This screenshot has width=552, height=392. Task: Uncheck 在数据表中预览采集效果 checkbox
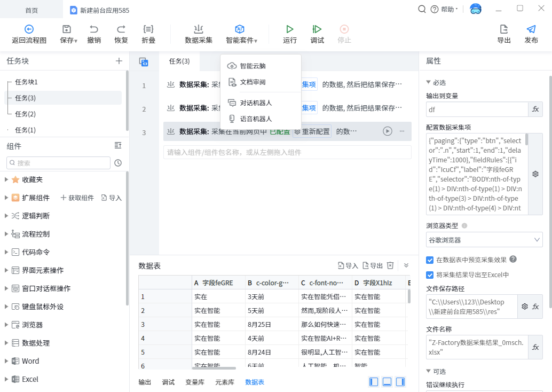click(x=430, y=260)
